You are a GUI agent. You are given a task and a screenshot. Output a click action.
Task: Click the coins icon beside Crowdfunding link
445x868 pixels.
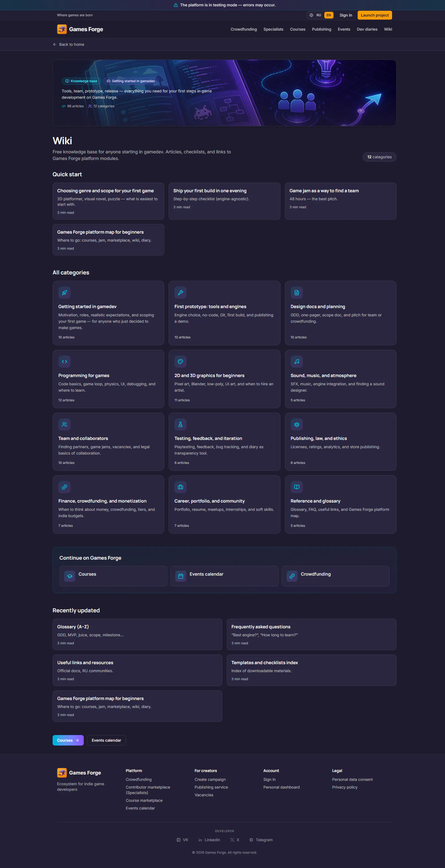292,576
